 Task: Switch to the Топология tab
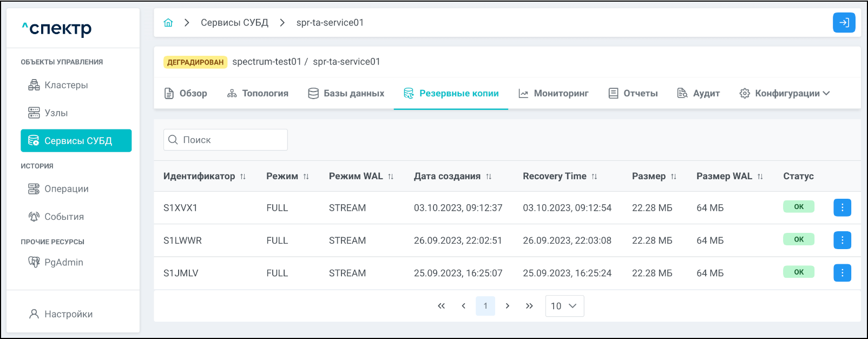point(258,93)
